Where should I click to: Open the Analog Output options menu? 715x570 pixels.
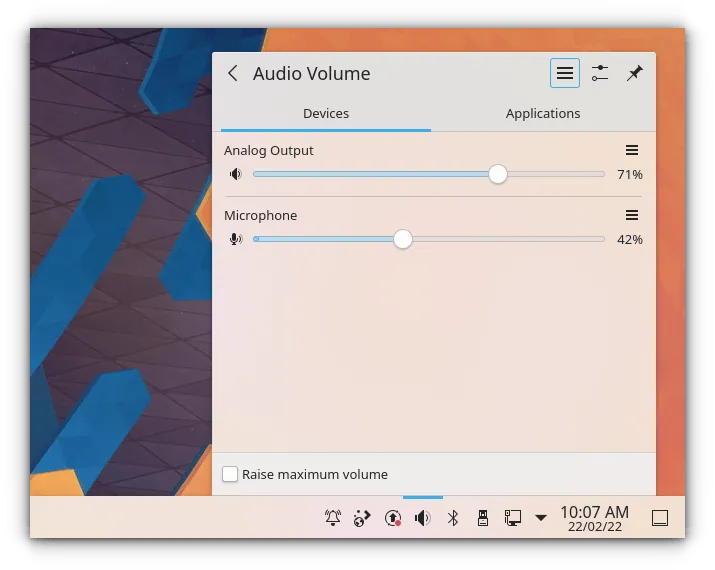tap(632, 150)
